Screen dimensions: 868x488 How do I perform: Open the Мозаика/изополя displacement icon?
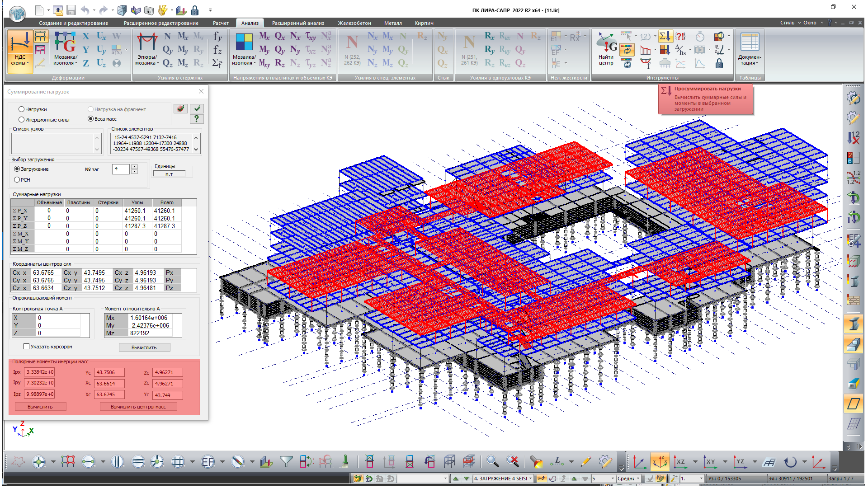[x=65, y=43]
